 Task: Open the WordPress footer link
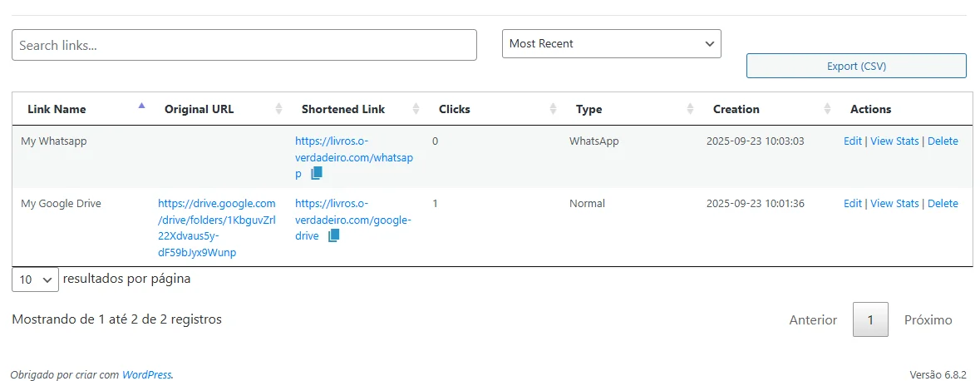[146, 374]
